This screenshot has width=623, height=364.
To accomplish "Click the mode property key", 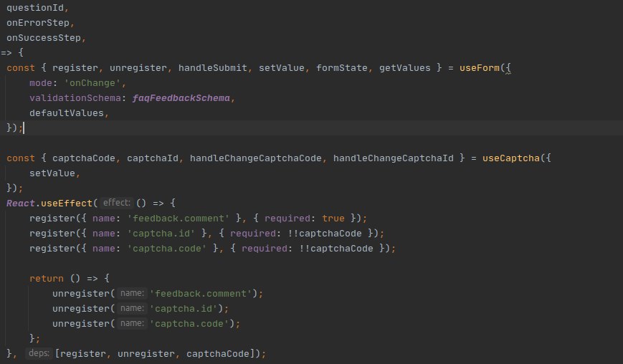I will click(x=41, y=83).
